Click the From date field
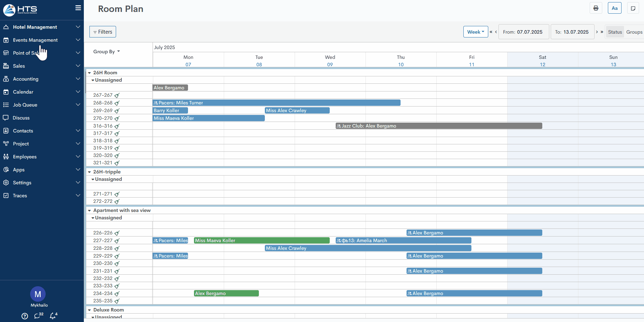This screenshot has height=322, width=644. coord(523,32)
